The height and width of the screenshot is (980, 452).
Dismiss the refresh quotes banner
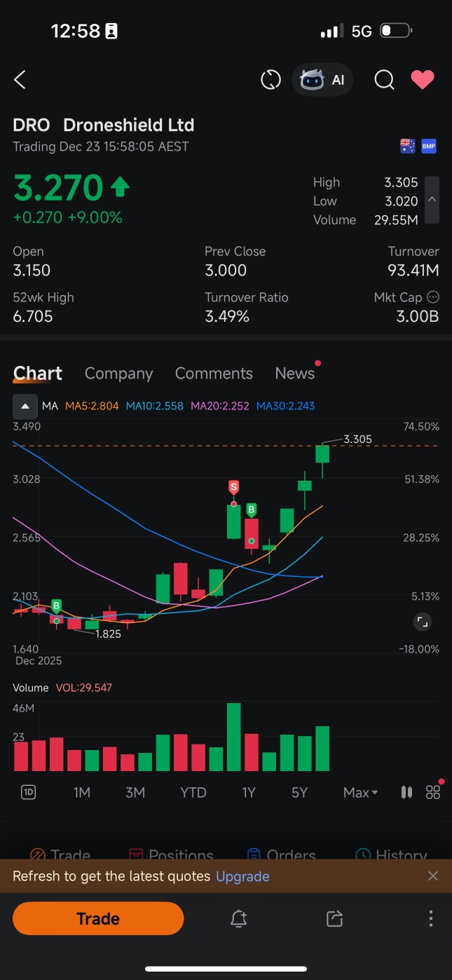click(x=433, y=876)
